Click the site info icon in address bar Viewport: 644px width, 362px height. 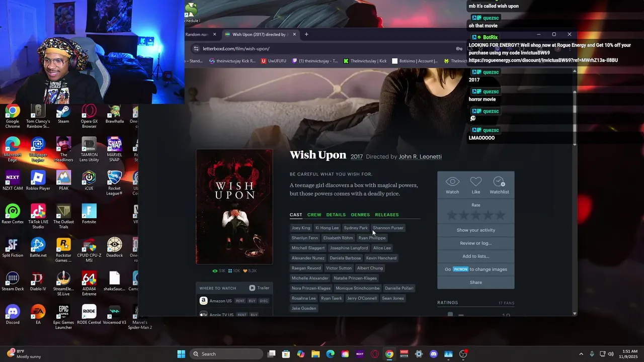196,49
